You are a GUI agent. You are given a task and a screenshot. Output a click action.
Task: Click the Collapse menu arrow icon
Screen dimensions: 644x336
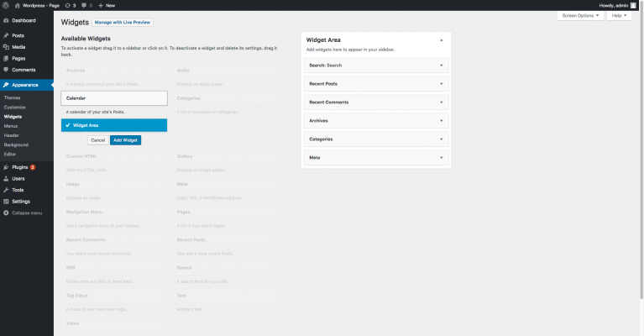6,213
